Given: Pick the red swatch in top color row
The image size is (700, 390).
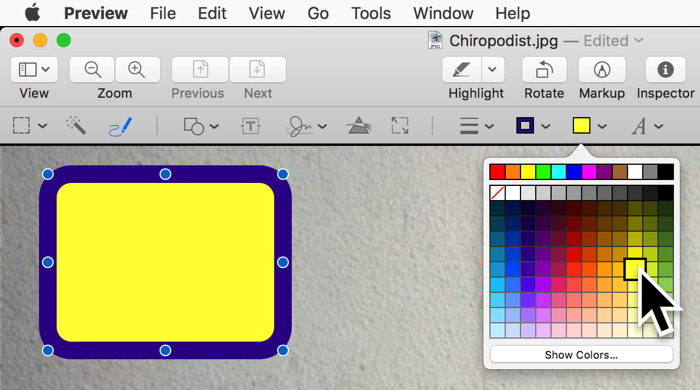Looking at the screenshot, I should coord(497,172).
